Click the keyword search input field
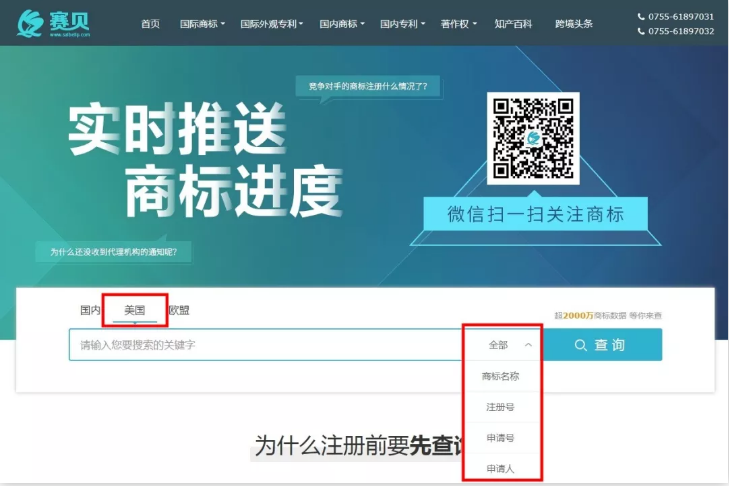729x486 pixels. [x=265, y=345]
